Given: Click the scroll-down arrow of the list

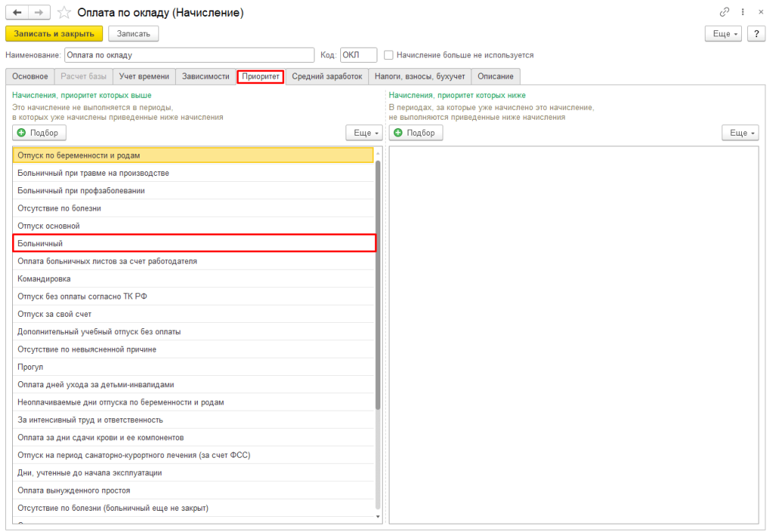Looking at the screenshot, I should click(378, 517).
